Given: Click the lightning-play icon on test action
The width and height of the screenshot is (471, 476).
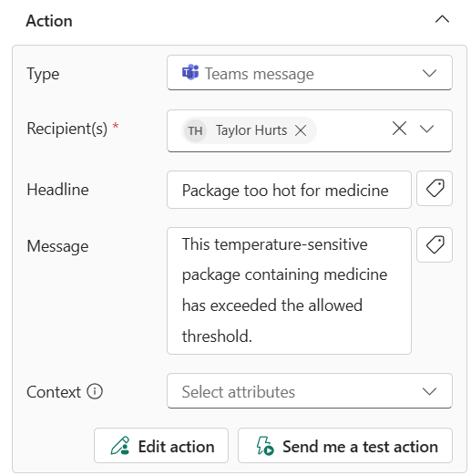Looking at the screenshot, I should click(265, 446).
